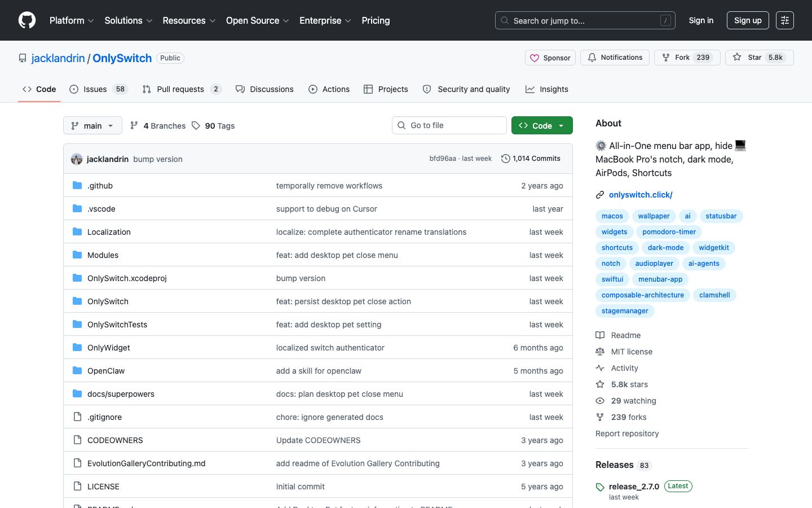
Task: Open the Insights tab
Action: tap(547, 89)
